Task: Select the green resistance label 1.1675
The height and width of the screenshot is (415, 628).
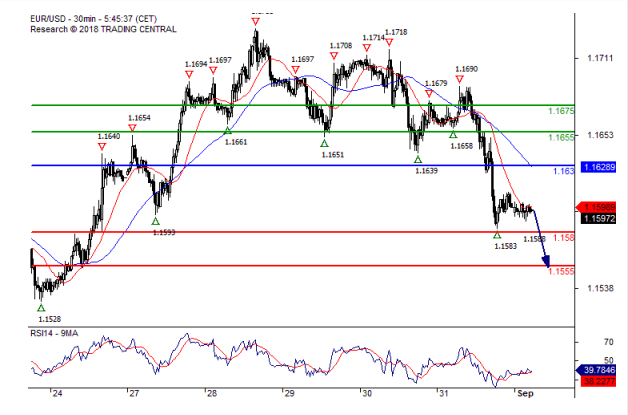Action: [x=561, y=111]
